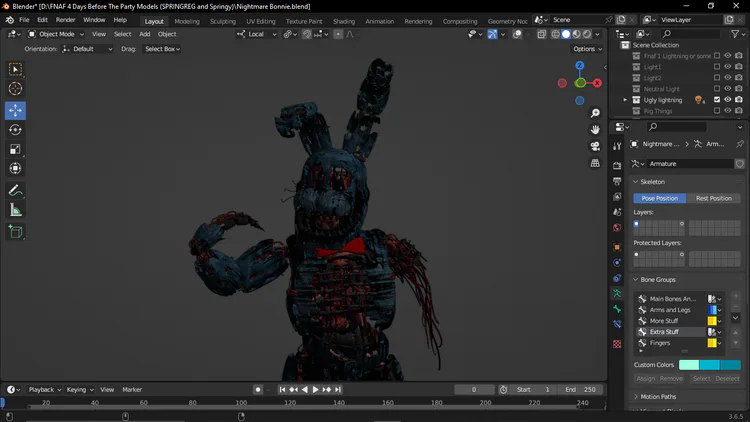Open the Options dropdown in viewport
This screenshot has height=422, width=750.
click(x=587, y=49)
